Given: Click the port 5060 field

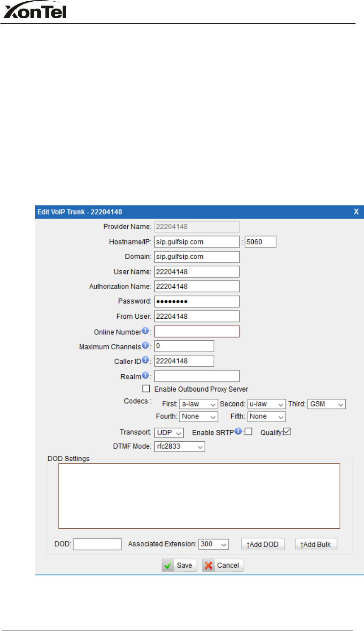Looking at the screenshot, I should coord(260,242).
